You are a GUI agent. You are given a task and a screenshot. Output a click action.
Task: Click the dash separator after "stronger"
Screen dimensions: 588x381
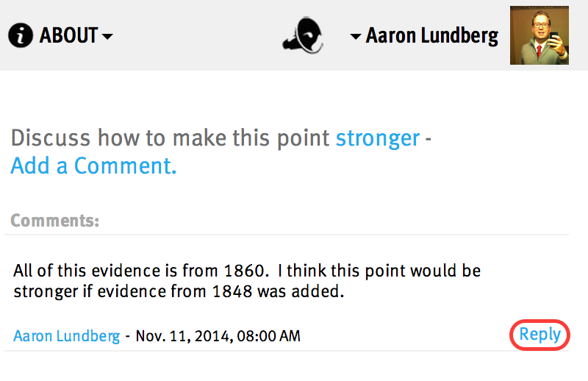[x=429, y=140]
